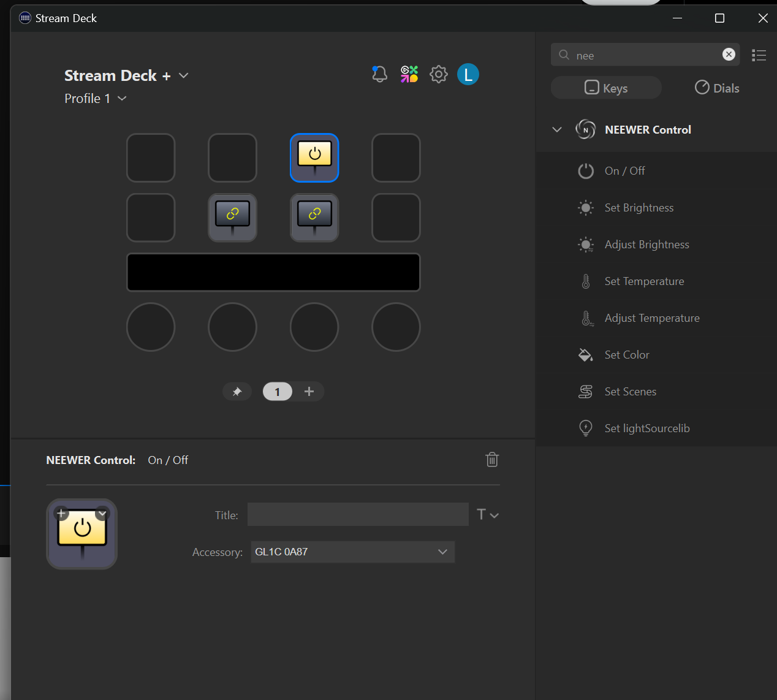Select page 1 indicator
The image size is (777, 700).
pos(278,392)
